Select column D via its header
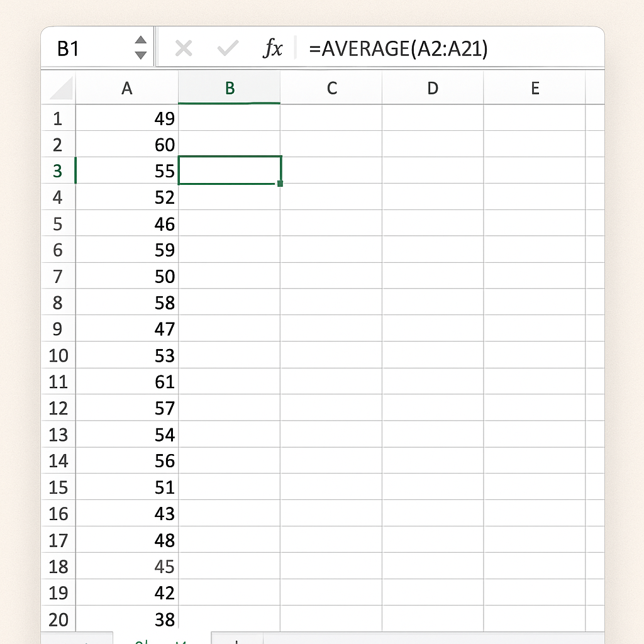 [x=433, y=89]
